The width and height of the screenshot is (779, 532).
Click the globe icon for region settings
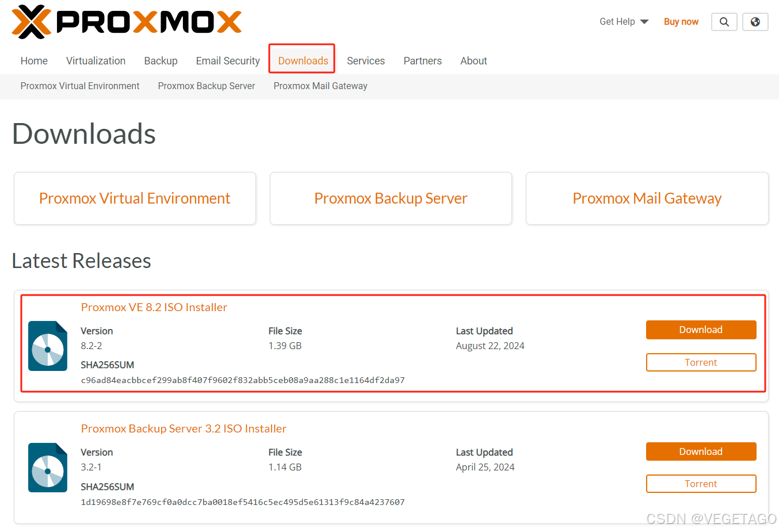(755, 21)
